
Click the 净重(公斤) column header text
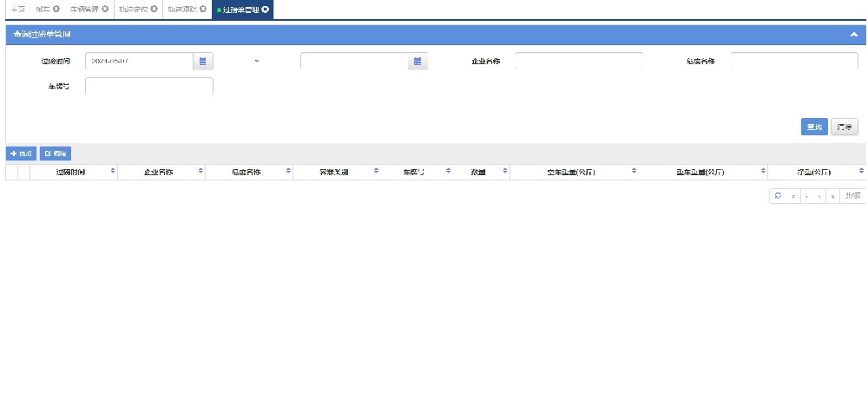812,172
